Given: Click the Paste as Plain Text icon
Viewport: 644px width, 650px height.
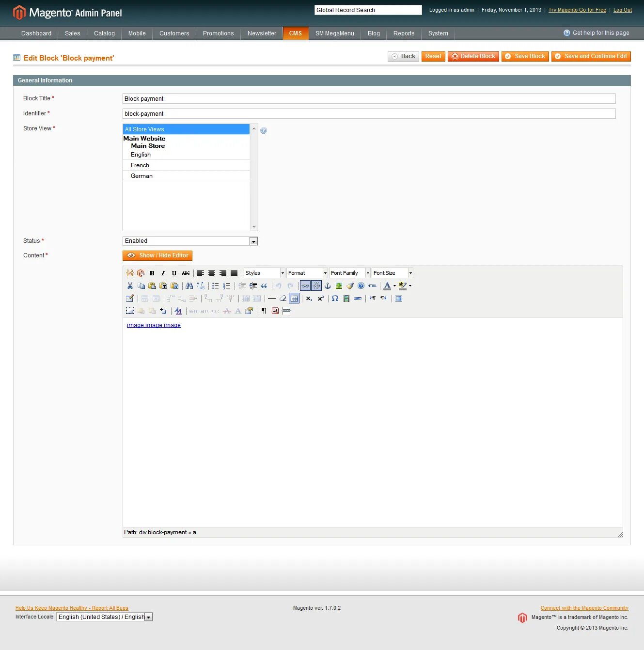Looking at the screenshot, I should click(x=163, y=286).
